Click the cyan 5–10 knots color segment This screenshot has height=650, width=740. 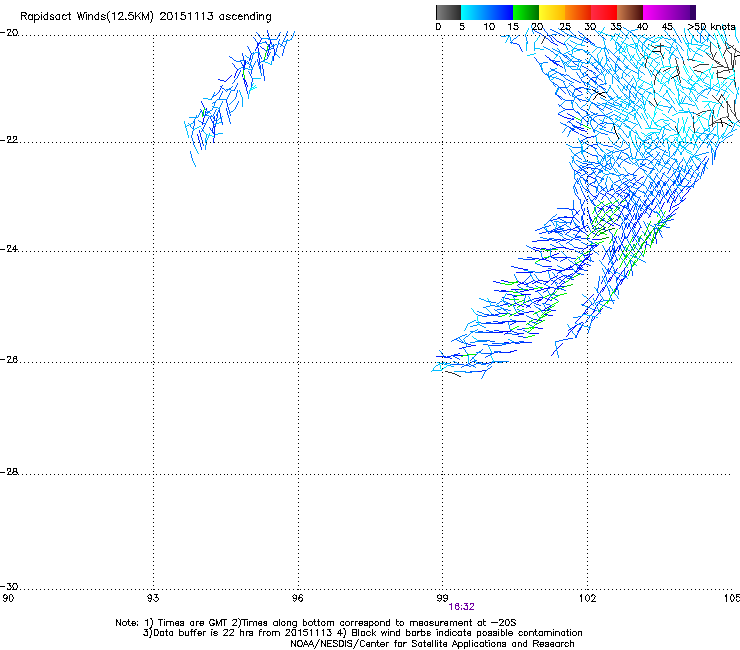[474, 12]
